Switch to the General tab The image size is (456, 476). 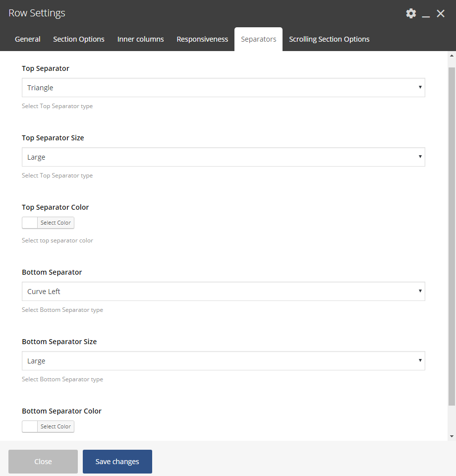pos(28,39)
